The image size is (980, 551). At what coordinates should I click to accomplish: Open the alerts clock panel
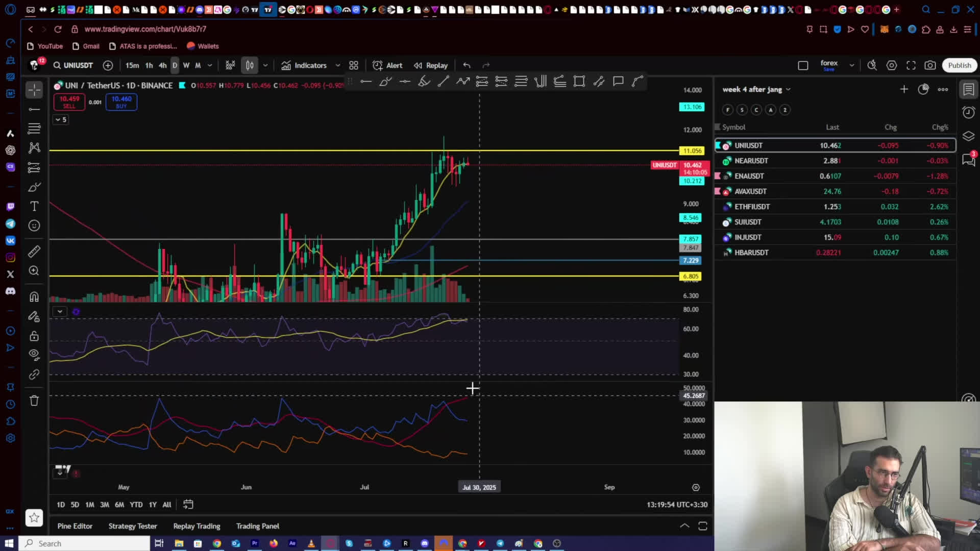[x=968, y=112]
